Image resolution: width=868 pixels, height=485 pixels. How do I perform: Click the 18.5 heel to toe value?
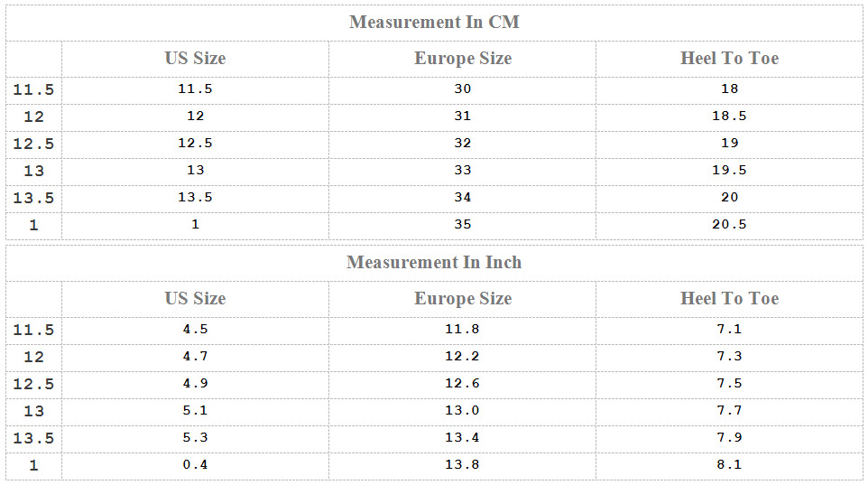[730, 116]
